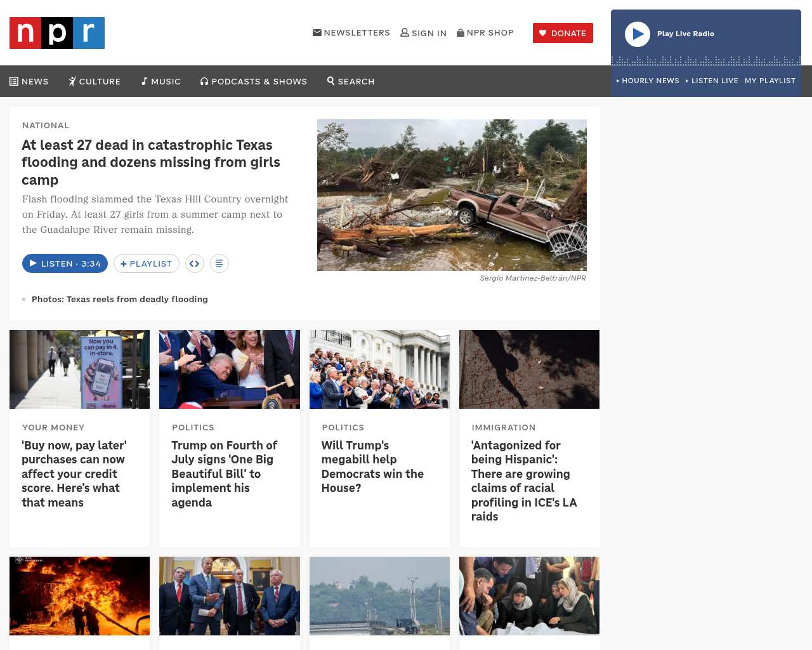This screenshot has width=812, height=650.
Task: Click the NPR Shop bag icon
Action: coord(461,32)
